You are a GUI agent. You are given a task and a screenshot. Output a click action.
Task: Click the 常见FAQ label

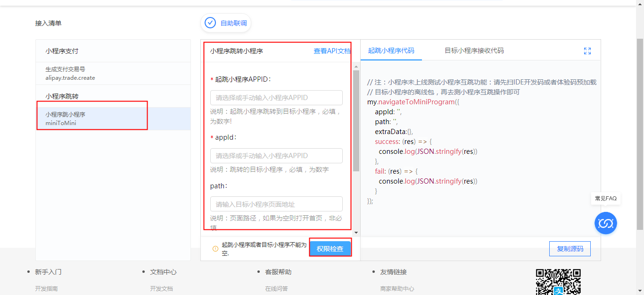606,199
